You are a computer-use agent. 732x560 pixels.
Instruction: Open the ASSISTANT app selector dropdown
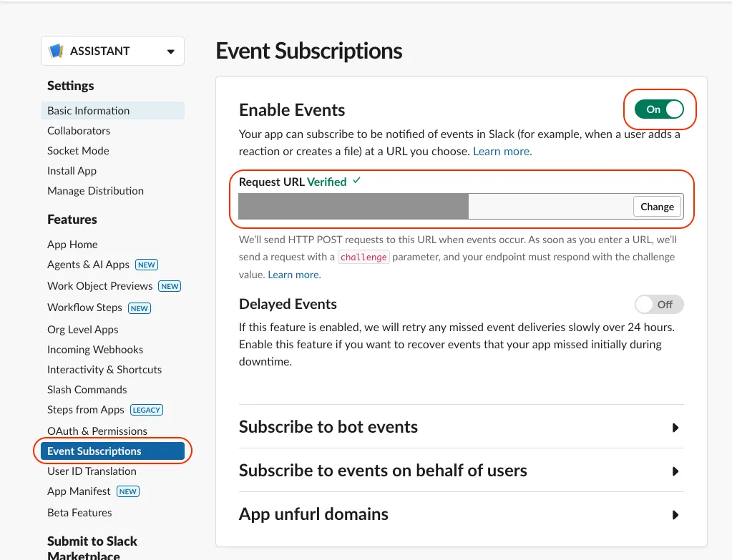tap(170, 51)
